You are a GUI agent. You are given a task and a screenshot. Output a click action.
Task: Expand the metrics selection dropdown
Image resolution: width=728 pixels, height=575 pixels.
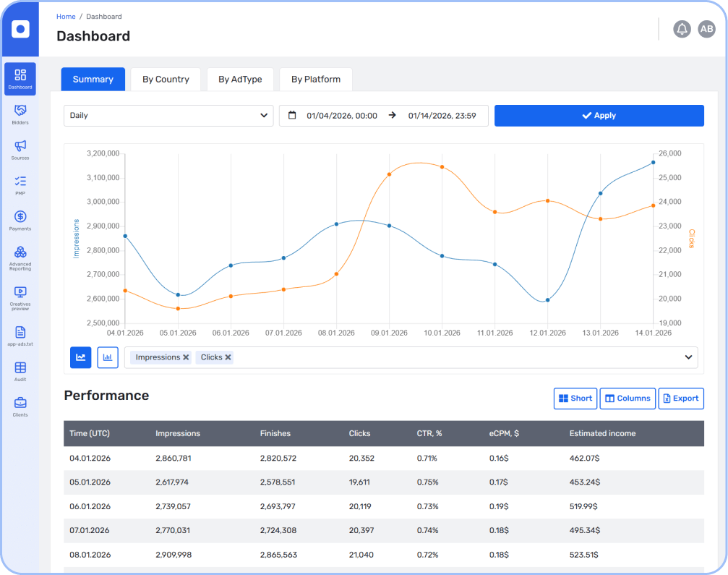[x=688, y=357]
